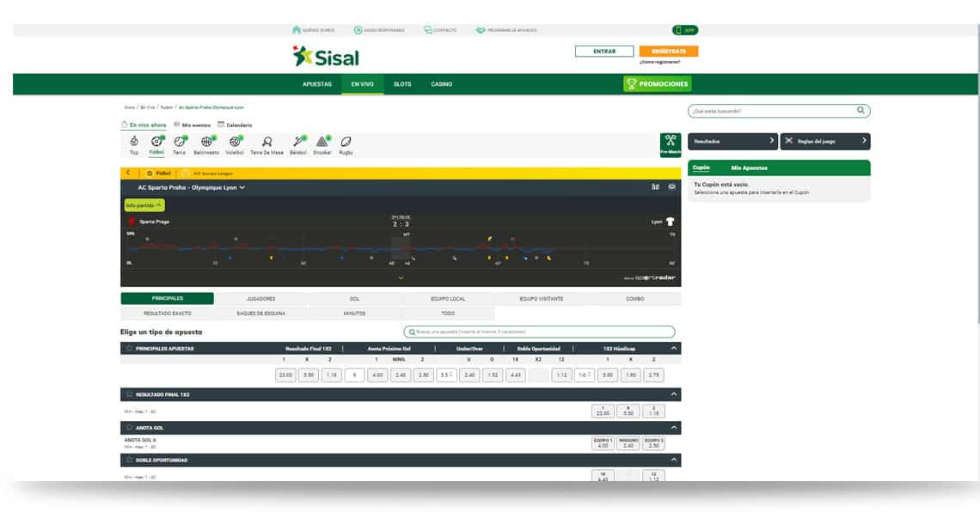The height and width of the screenshot is (512, 980).
Task: Click the Sisal logo
Action: pyautogui.click(x=327, y=57)
